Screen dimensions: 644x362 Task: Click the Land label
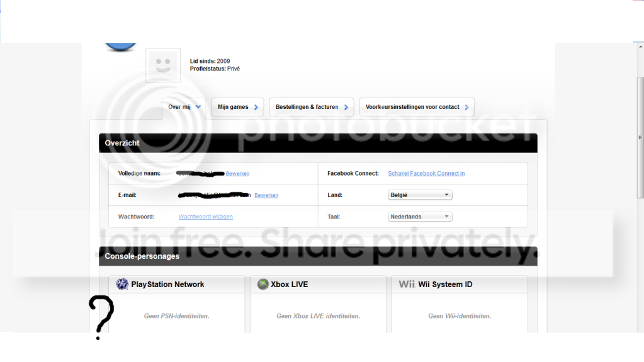coord(335,195)
